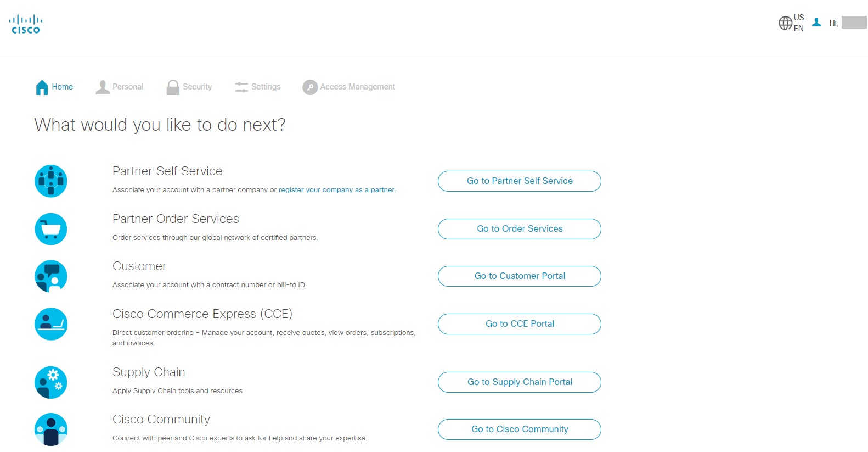Click Go to CCE Portal button
Image resolution: width=868 pixels, height=452 pixels.
point(519,324)
